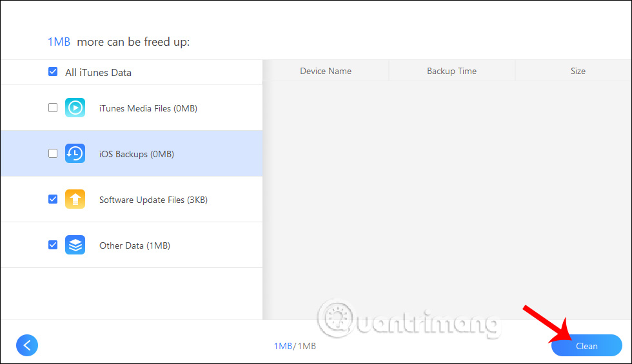This screenshot has width=632, height=364.
Task: Uncheck the Other Data checkbox
Action: click(53, 245)
